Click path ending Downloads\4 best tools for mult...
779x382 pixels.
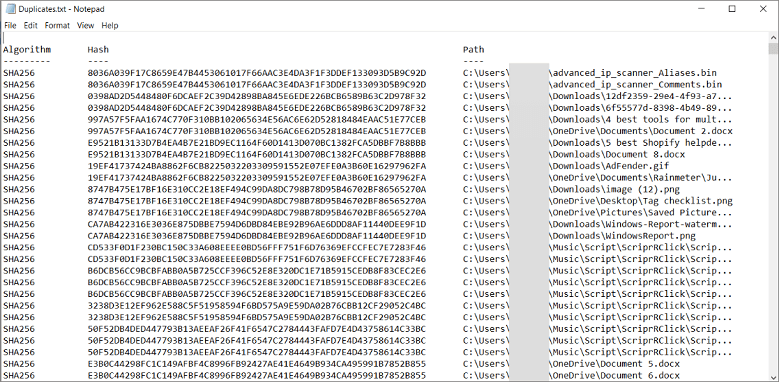point(598,120)
